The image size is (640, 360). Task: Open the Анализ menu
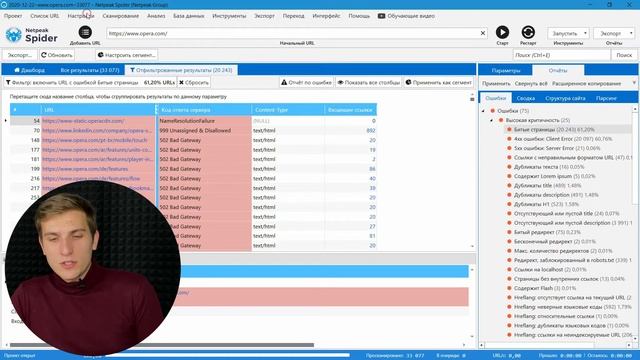tap(156, 16)
